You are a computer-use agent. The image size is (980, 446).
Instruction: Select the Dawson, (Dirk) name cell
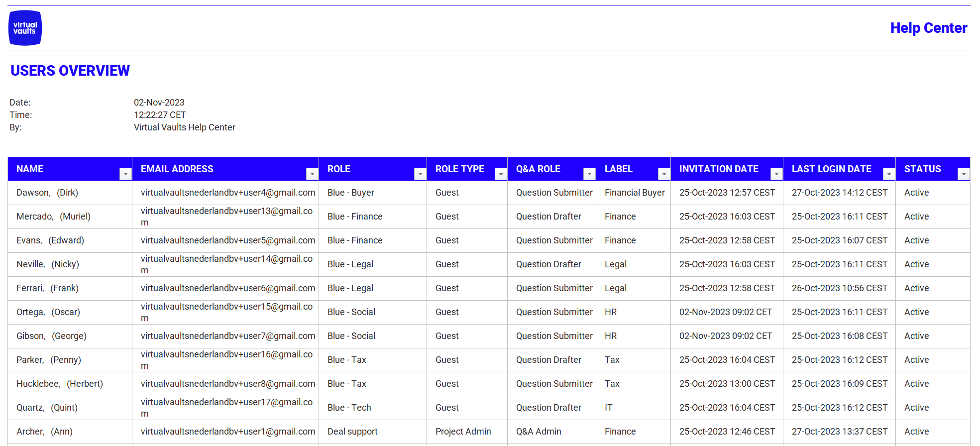(47, 193)
